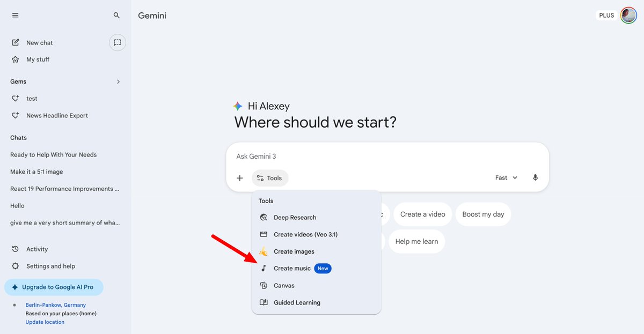This screenshot has width=644, height=334.
Task: Open the sidebar hamburger menu
Action: click(x=15, y=15)
